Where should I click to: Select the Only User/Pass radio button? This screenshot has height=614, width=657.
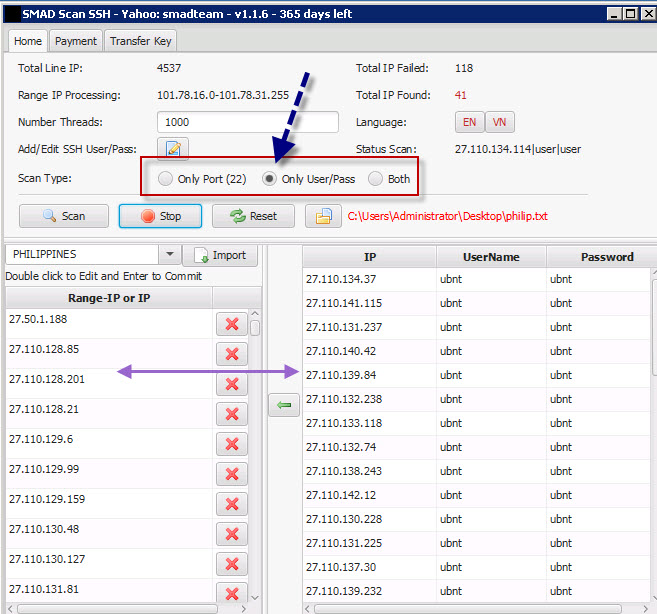click(x=269, y=179)
